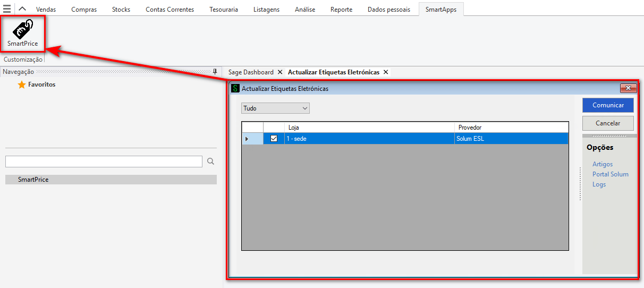The image size is (644, 288).
Task: Open the Stocks menu tab
Action: [x=121, y=10]
